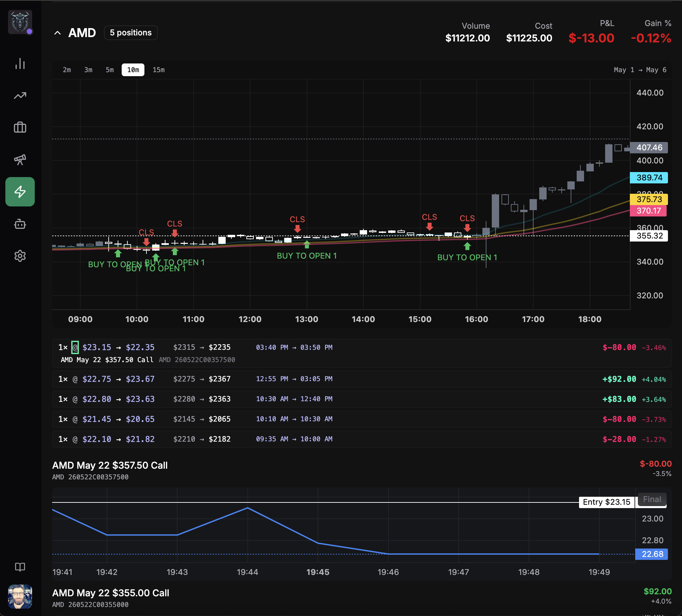The image size is (682, 616).
Task: Click the 5 positions badge
Action: pyautogui.click(x=131, y=33)
